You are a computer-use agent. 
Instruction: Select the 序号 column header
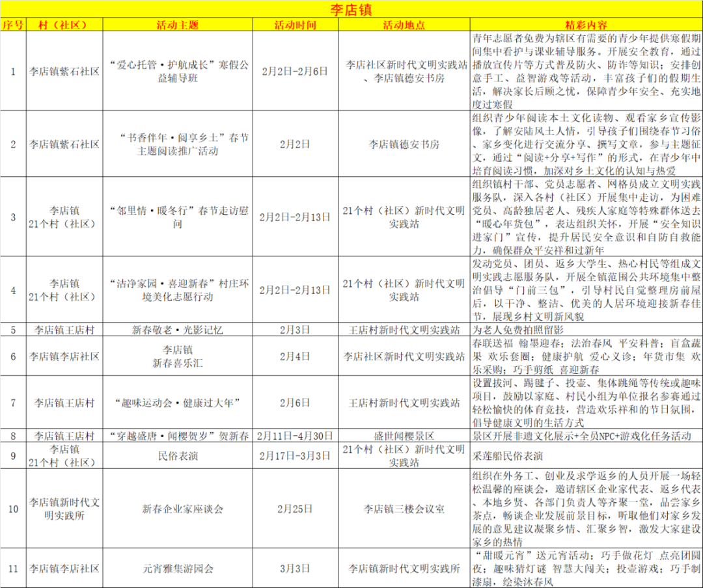[12, 22]
